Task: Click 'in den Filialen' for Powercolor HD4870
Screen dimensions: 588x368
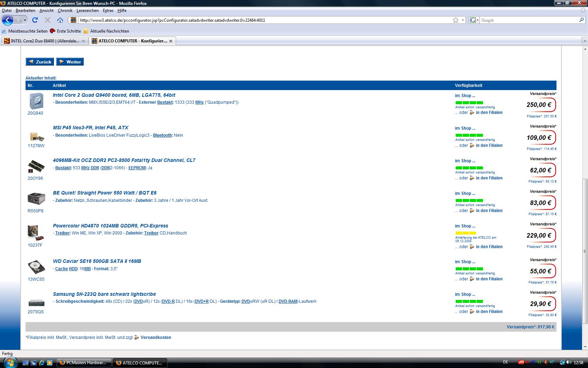Action: click(x=489, y=247)
